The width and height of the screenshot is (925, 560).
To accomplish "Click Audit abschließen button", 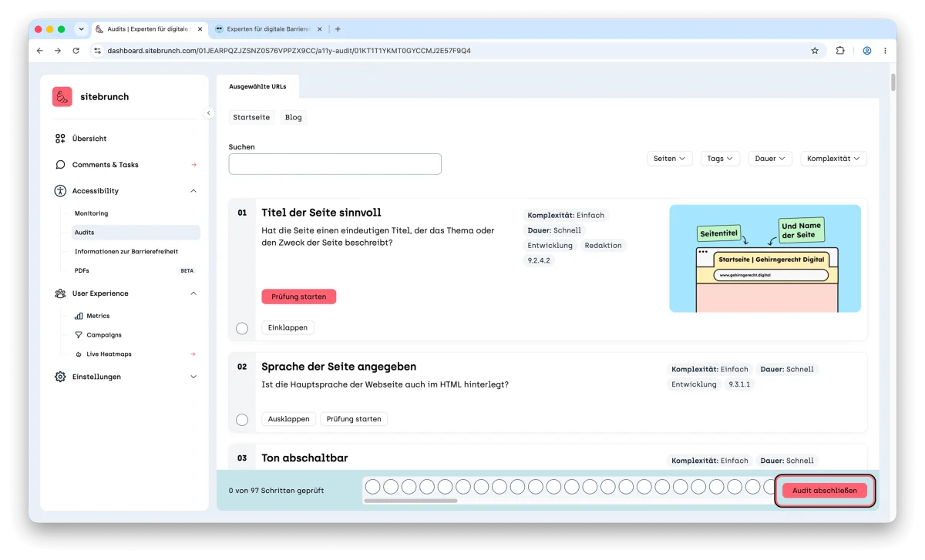I will [825, 491].
